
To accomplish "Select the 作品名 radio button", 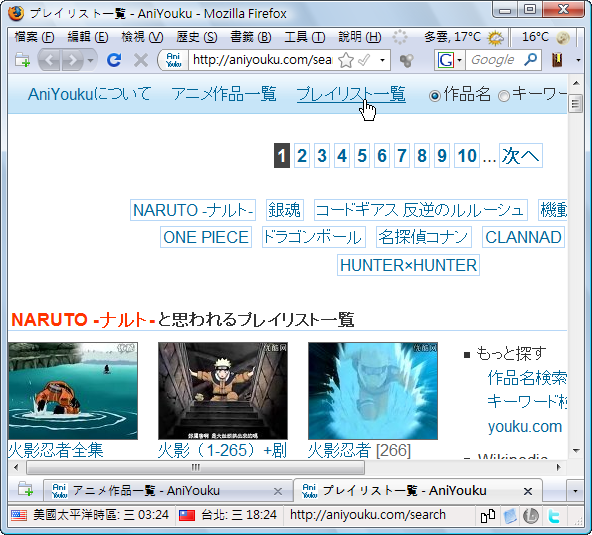I will pyautogui.click(x=435, y=96).
